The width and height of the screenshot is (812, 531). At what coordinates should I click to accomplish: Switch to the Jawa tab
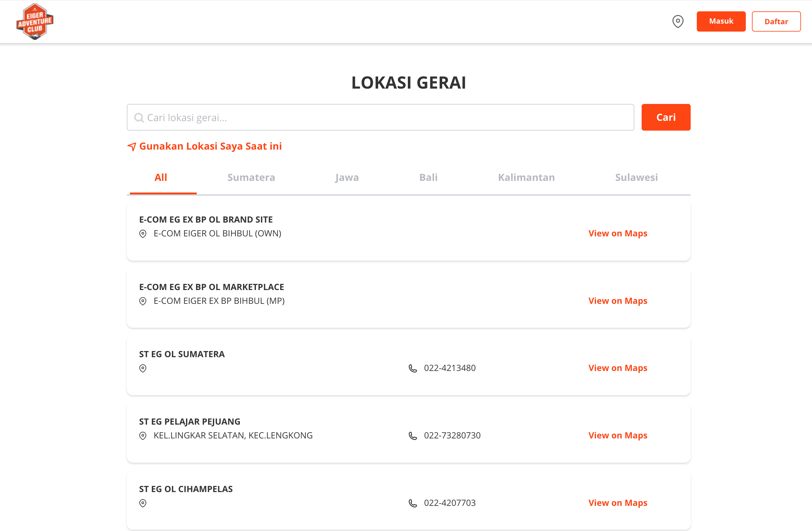click(346, 178)
